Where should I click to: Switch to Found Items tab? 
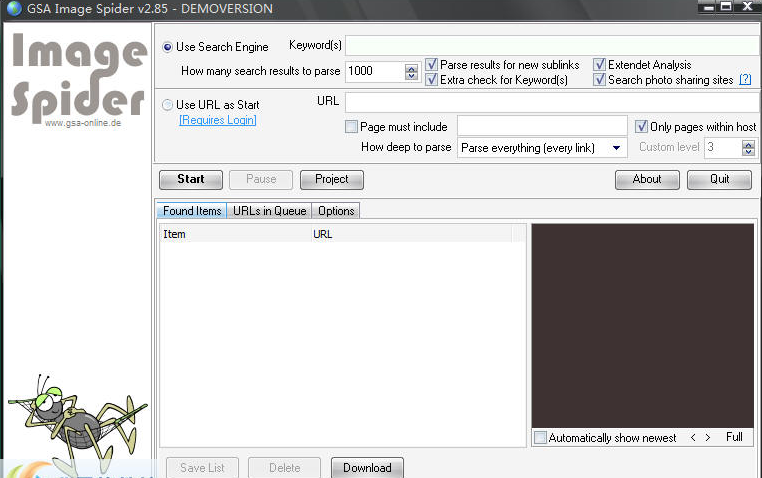tap(192, 211)
